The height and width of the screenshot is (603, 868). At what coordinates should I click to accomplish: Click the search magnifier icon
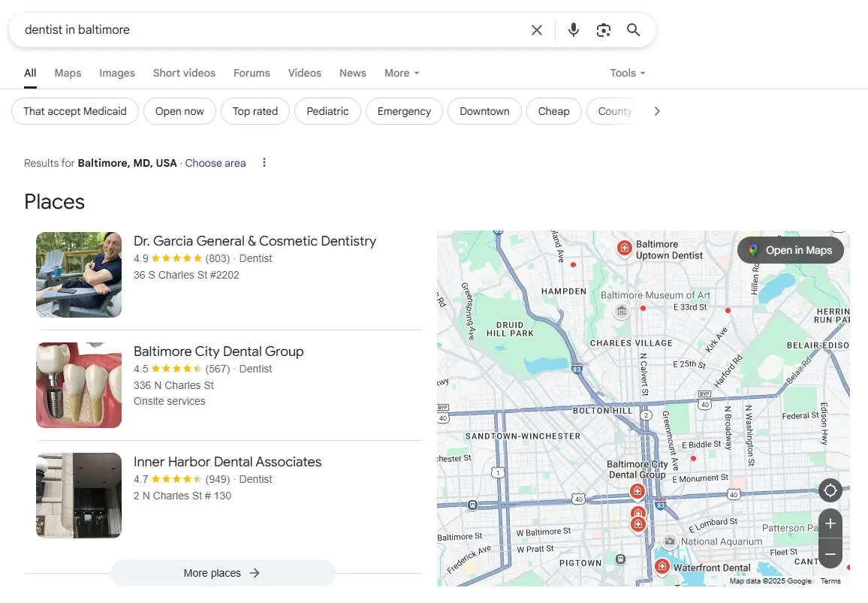[633, 29]
